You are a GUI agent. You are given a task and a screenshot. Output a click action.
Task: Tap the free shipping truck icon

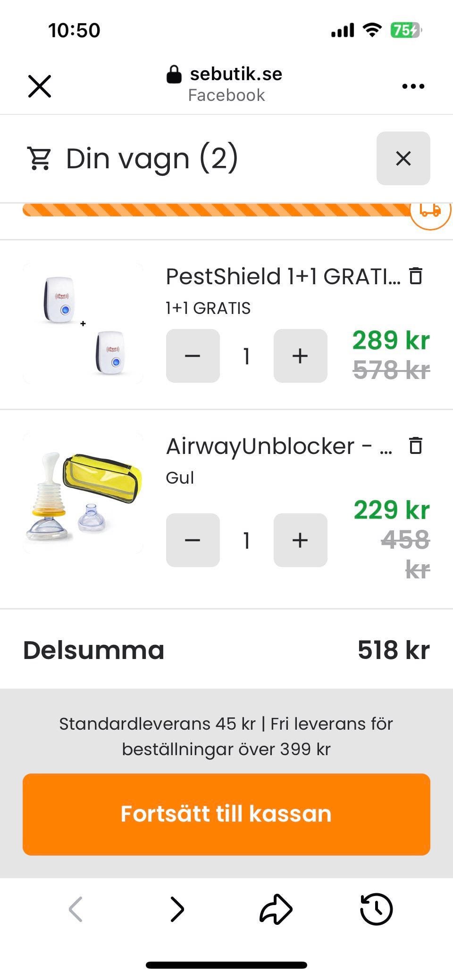(x=430, y=211)
